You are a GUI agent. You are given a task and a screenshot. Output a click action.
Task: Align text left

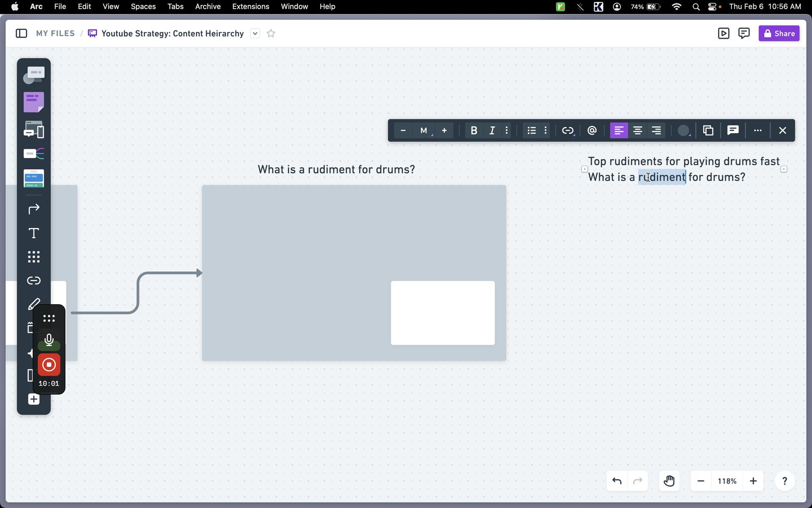[619, 131]
